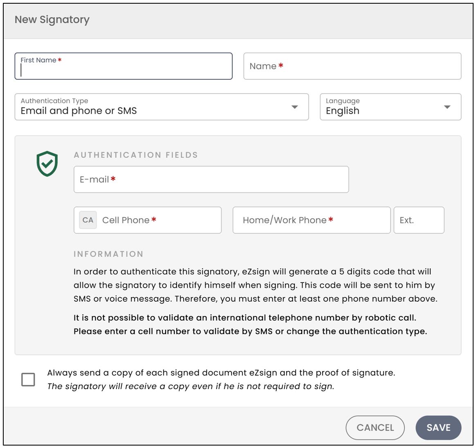Screen dimensions: 476x448
Task: Click the Cancel button
Action: [x=375, y=428]
